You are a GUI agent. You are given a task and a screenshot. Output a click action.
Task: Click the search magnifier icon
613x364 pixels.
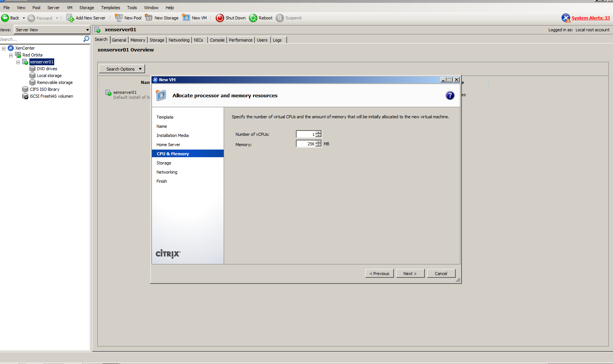tap(86, 39)
